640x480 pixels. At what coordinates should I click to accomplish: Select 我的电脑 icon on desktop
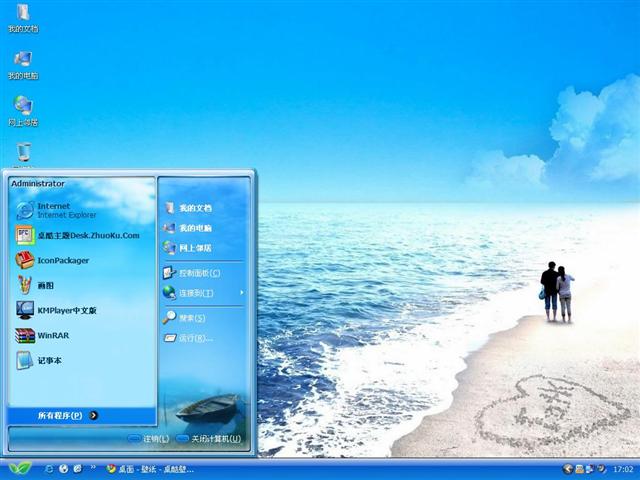coord(22,64)
